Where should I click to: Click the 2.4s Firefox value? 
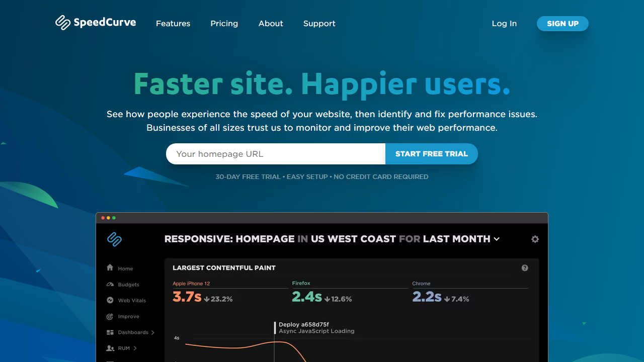coord(307,297)
